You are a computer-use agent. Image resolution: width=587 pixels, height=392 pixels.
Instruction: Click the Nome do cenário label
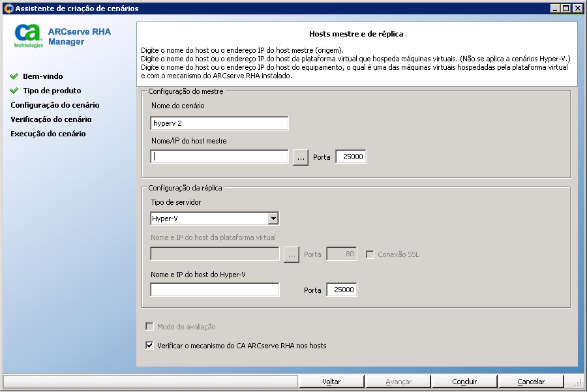coord(178,106)
